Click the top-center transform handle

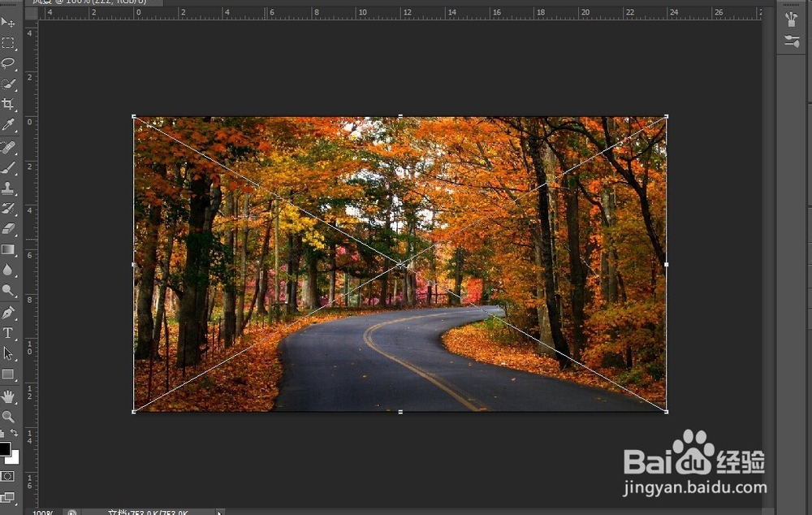tap(400, 117)
